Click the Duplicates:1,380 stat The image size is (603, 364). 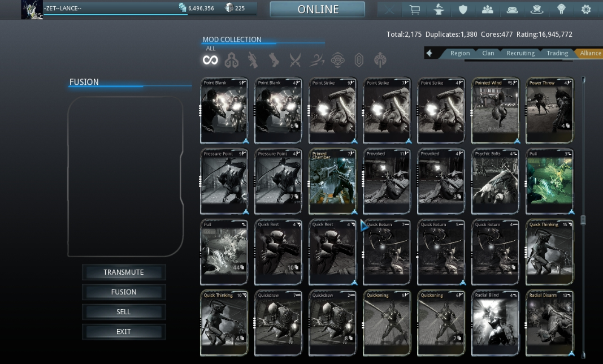451,34
